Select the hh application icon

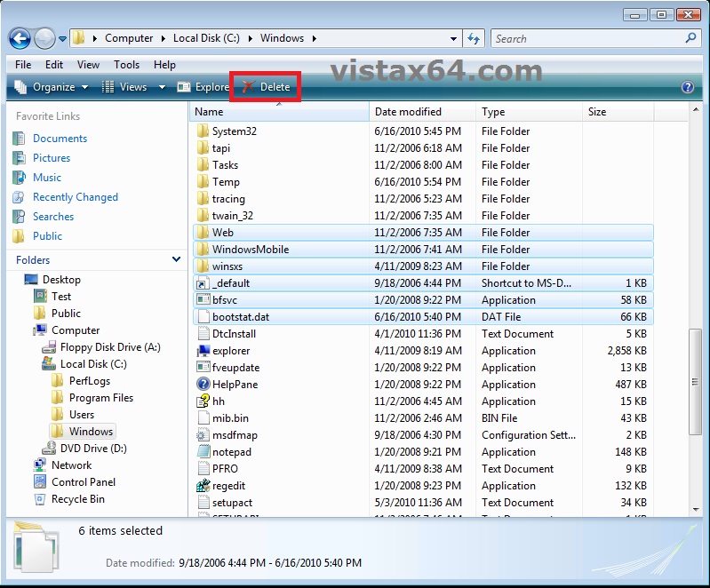pos(203,401)
